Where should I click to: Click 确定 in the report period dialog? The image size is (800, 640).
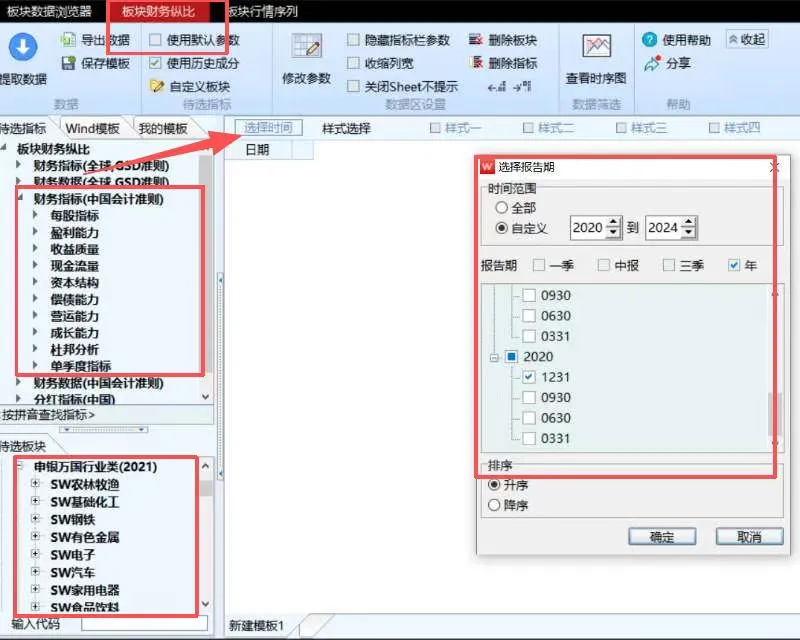click(662, 536)
